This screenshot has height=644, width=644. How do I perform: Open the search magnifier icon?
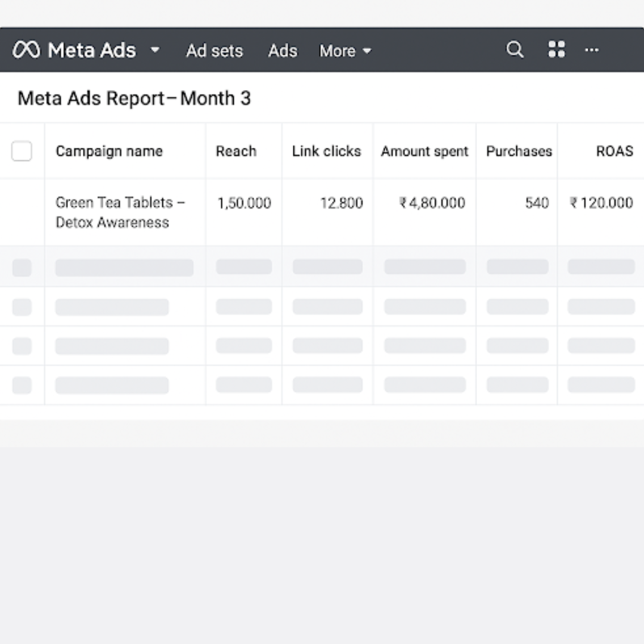tap(515, 49)
